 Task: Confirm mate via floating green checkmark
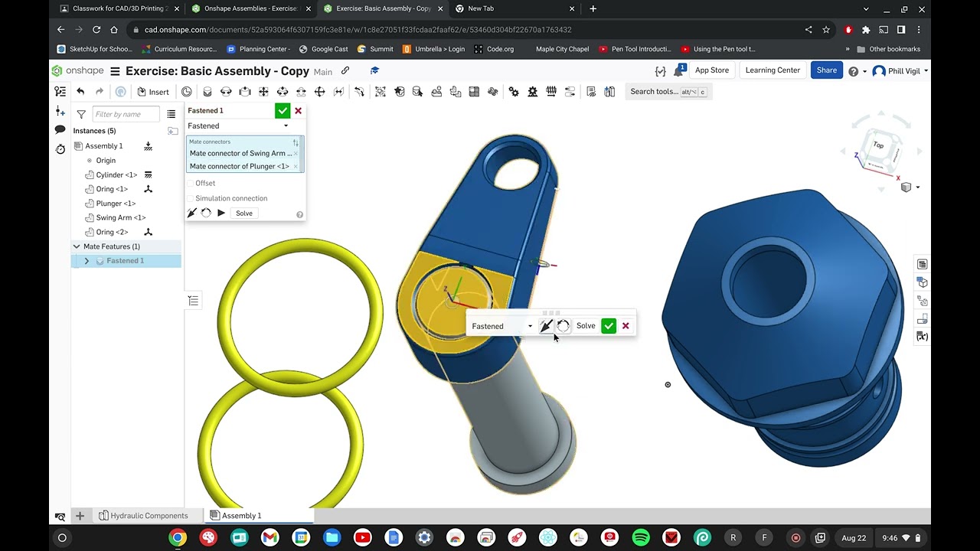coord(609,326)
